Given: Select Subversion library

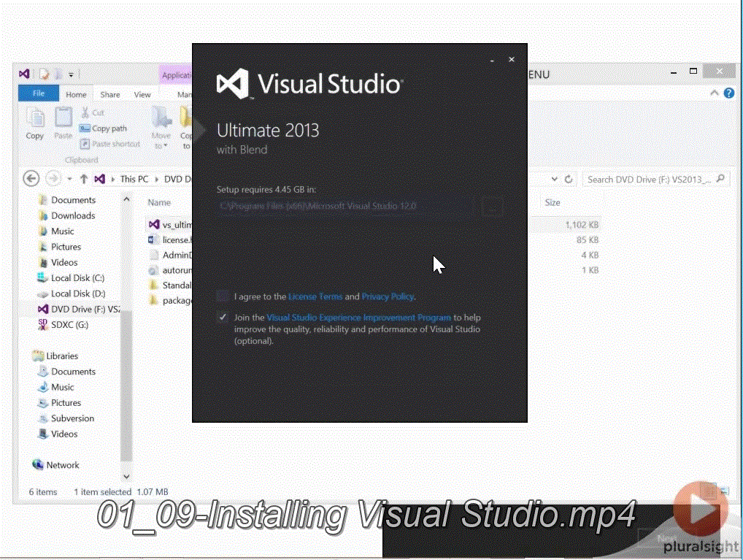Looking at the screenshot, I should tap(66, 418).
